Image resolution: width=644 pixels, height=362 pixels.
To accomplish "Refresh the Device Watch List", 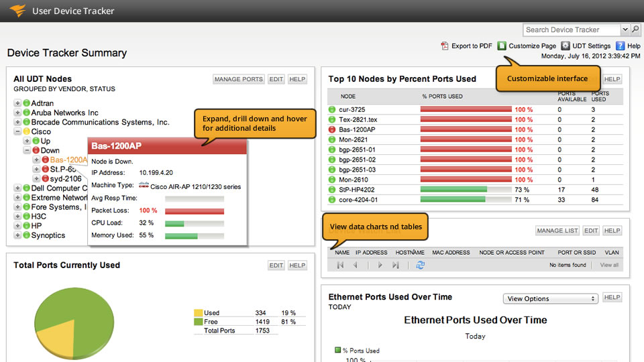I will [x=420, y=265].
